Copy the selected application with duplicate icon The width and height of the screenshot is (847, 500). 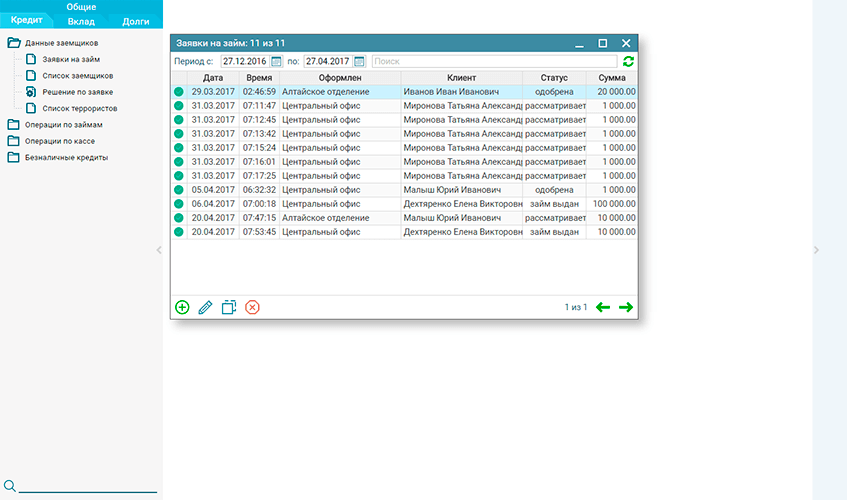coord(228,307)
